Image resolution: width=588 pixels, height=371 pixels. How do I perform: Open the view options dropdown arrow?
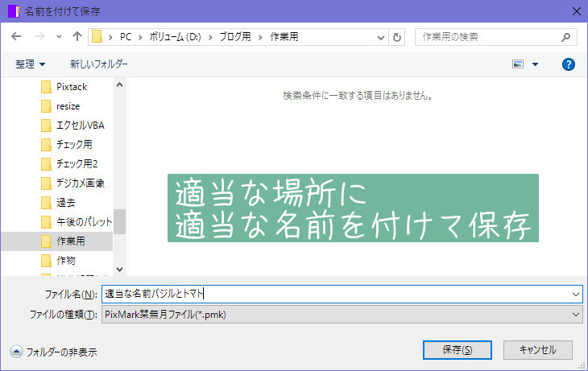point(535,64)
